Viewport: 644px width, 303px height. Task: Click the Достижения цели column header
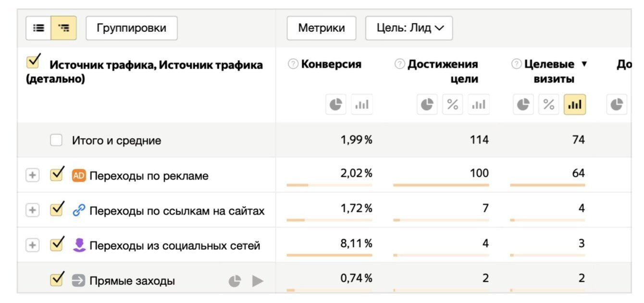(x=443, y=71)
